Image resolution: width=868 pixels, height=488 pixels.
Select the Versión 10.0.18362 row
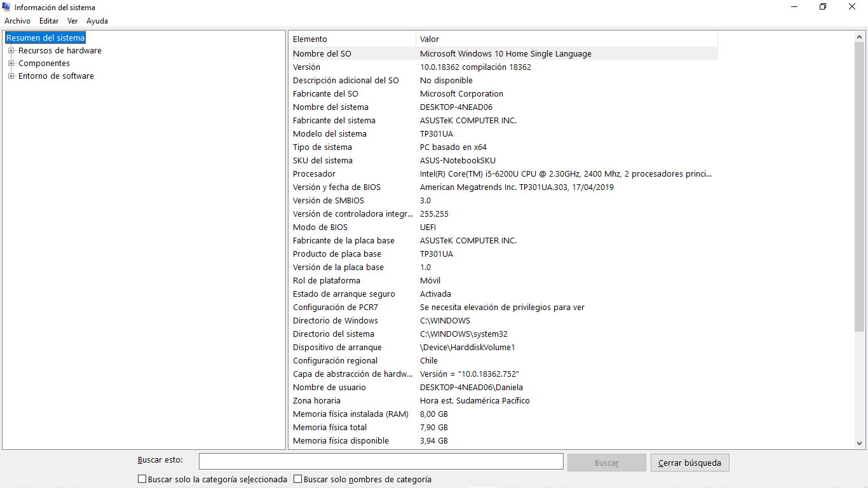(504, 67)
